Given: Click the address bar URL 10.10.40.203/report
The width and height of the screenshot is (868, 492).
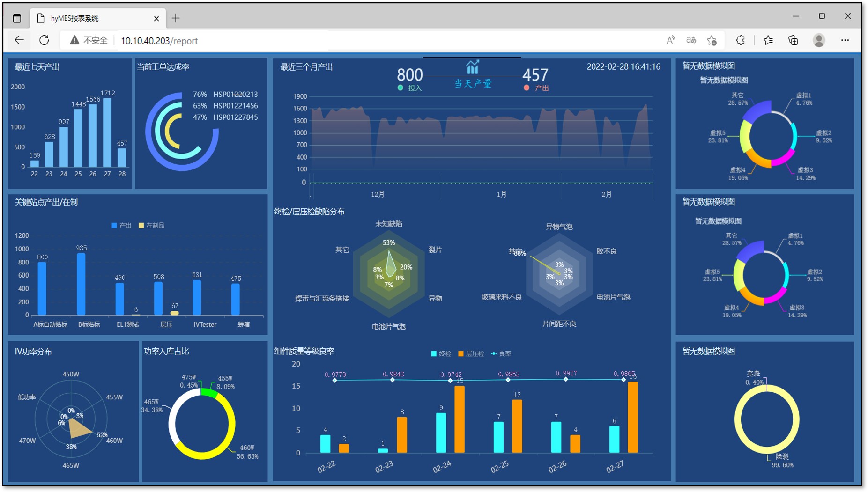Looking at the screenshot, I should 159,41.
